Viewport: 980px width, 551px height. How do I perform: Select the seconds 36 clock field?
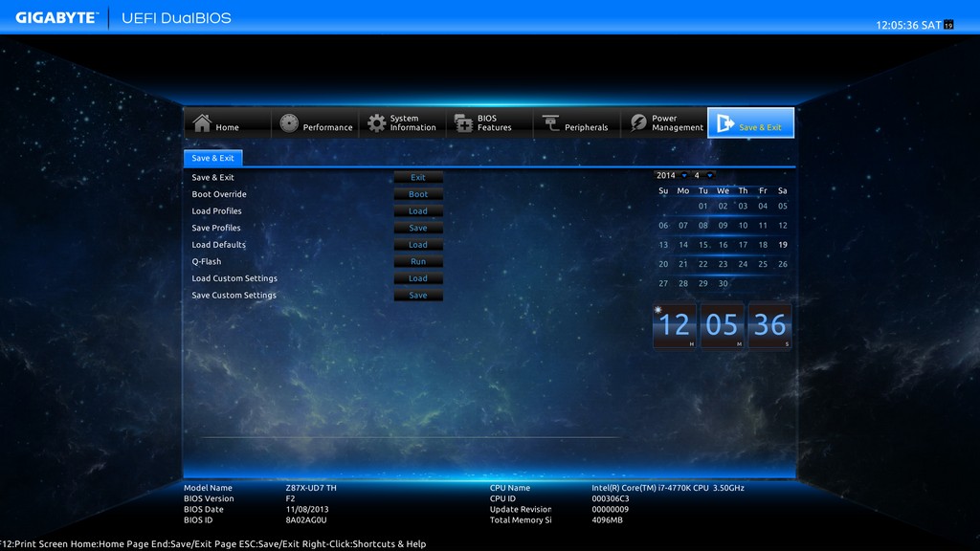click(769, 325)
